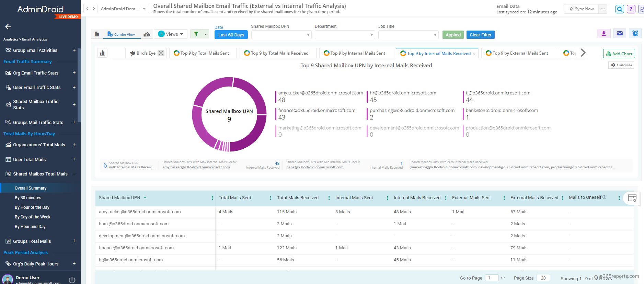This screenshot has width=644, height=284.
Task: Open the AdminDroid Demo tenant dropdown
Action: 124,9
